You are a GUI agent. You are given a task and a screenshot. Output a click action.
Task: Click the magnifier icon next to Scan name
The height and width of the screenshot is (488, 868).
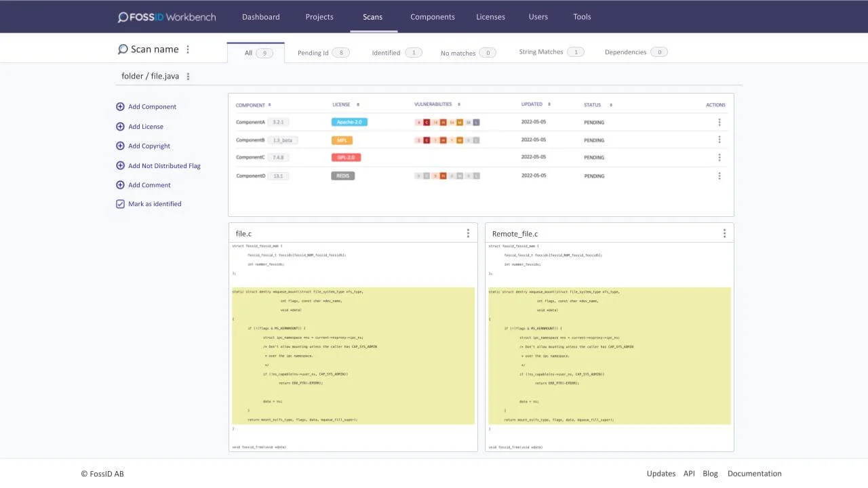122,49
